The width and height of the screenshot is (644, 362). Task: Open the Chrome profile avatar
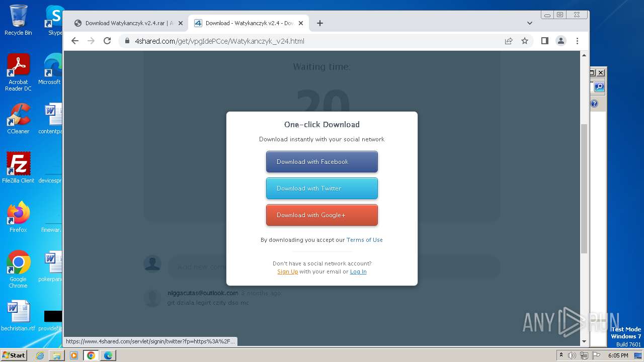pos(561,41)
